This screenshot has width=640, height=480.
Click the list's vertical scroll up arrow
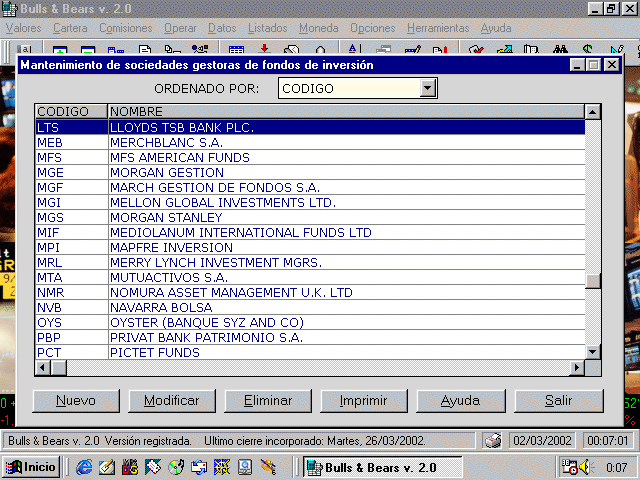[x=593, y=112]
